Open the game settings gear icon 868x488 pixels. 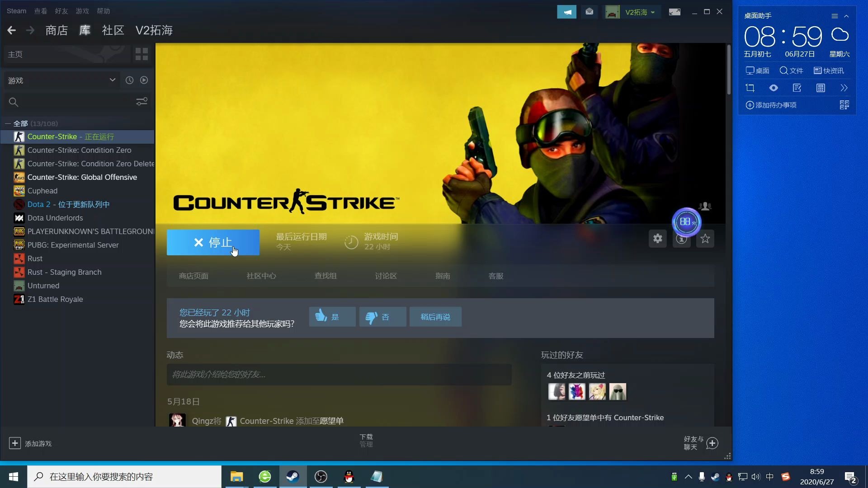[x=658, y=239]
